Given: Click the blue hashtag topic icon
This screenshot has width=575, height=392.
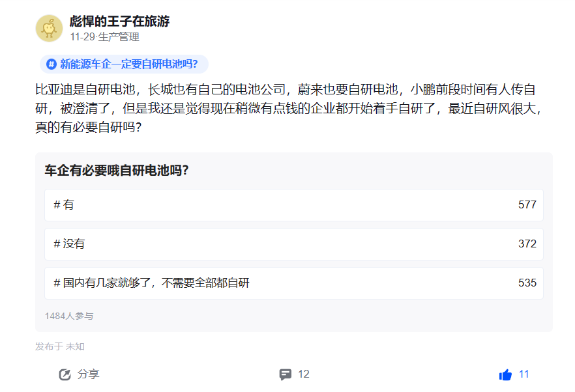Looking at the screenshot, I should [x=52, y=64].
